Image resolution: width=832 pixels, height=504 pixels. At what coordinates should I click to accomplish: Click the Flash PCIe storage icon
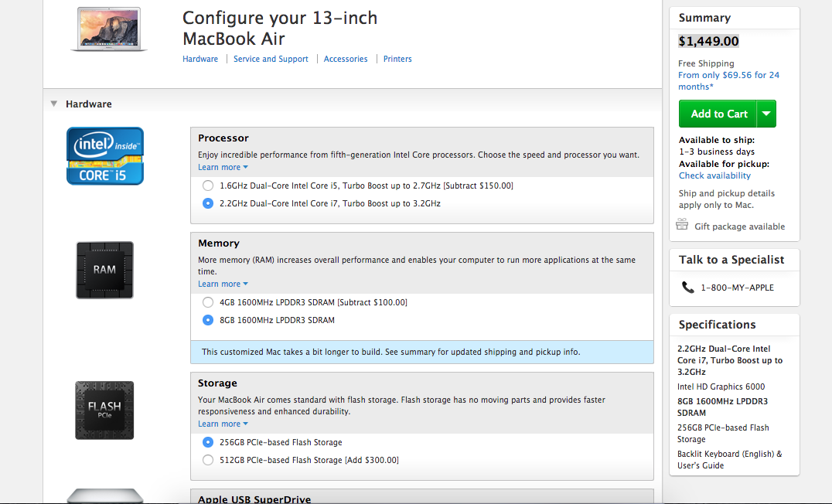pyautogui.click(x=104, y=410)
